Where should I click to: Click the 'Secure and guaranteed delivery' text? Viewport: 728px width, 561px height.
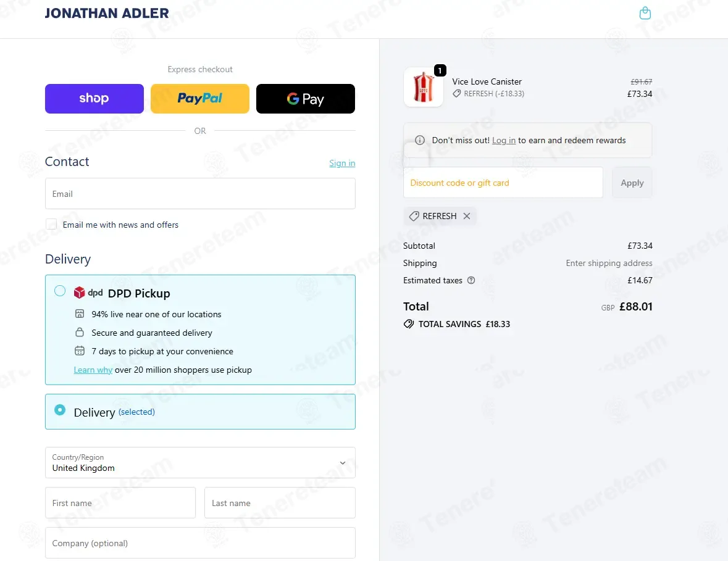(152, 333)
